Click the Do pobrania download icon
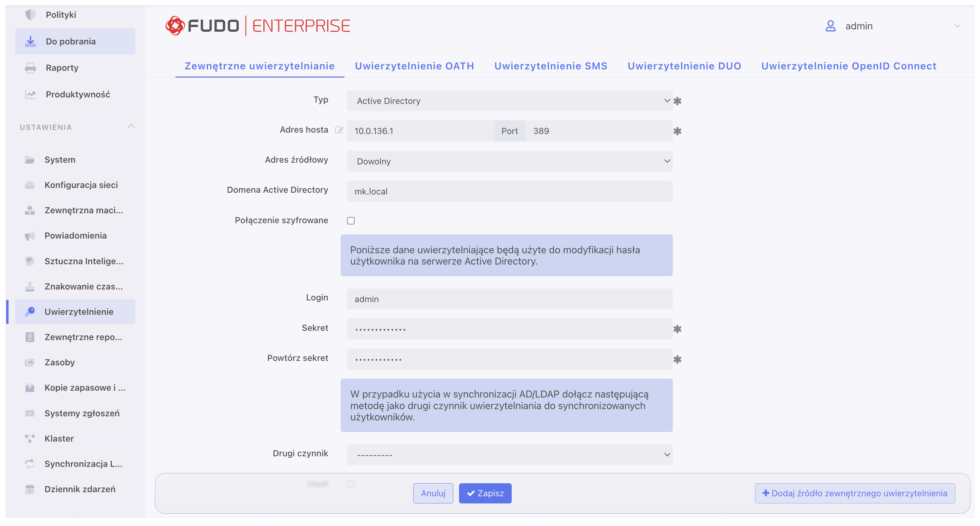 tap(30, 41)
